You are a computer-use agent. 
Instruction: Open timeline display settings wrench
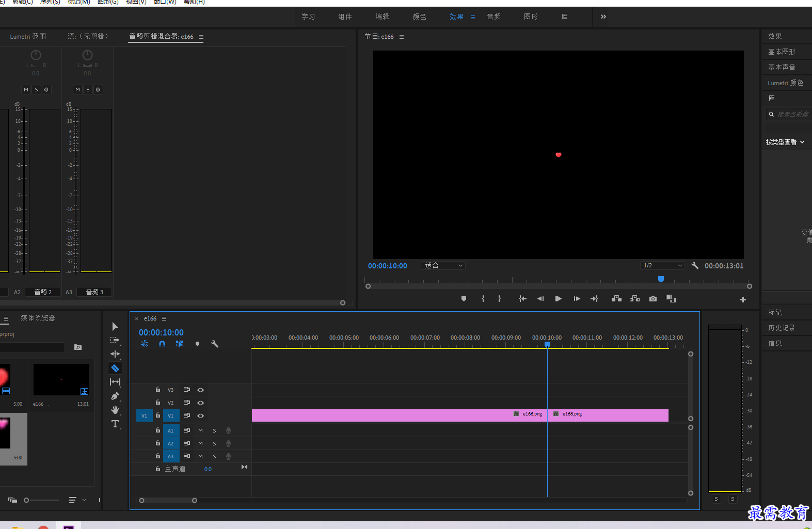[x=215, y=344]
